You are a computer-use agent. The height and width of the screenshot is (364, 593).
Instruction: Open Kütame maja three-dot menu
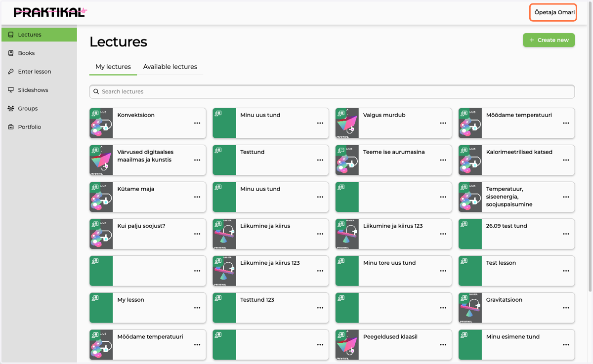pos(197,197)
